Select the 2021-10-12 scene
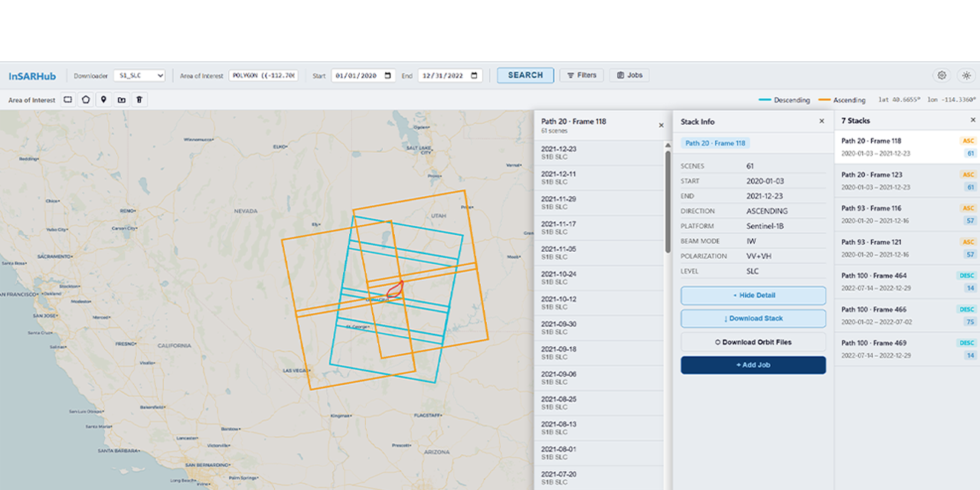 pyautogui.click(x=599, y=302)
